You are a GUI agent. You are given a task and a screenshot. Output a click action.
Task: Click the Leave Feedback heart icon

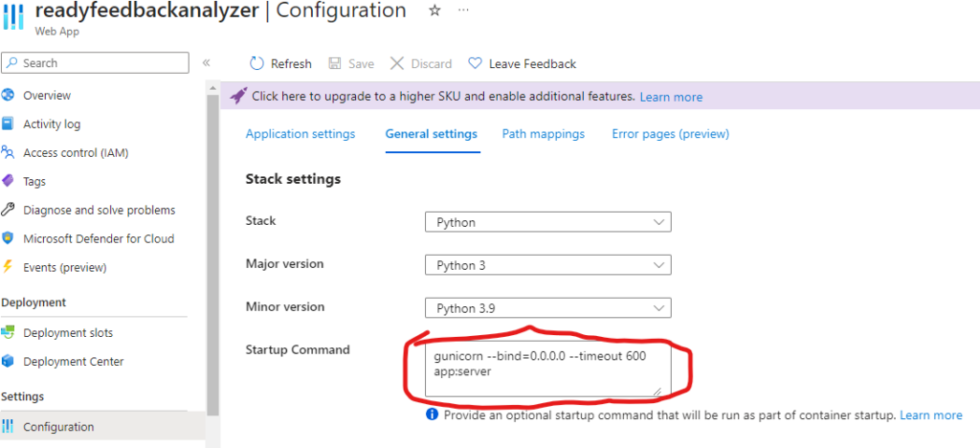(475, 63)
